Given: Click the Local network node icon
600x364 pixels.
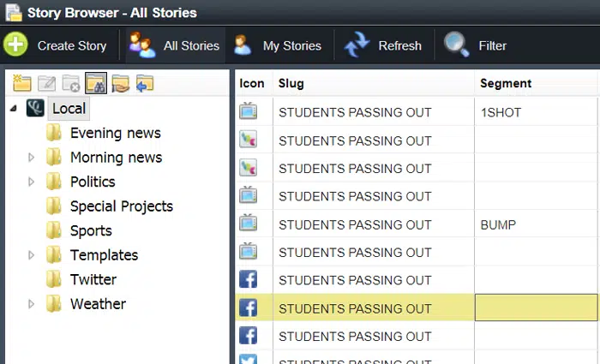Looking at the screenshot, I should 35,108.
